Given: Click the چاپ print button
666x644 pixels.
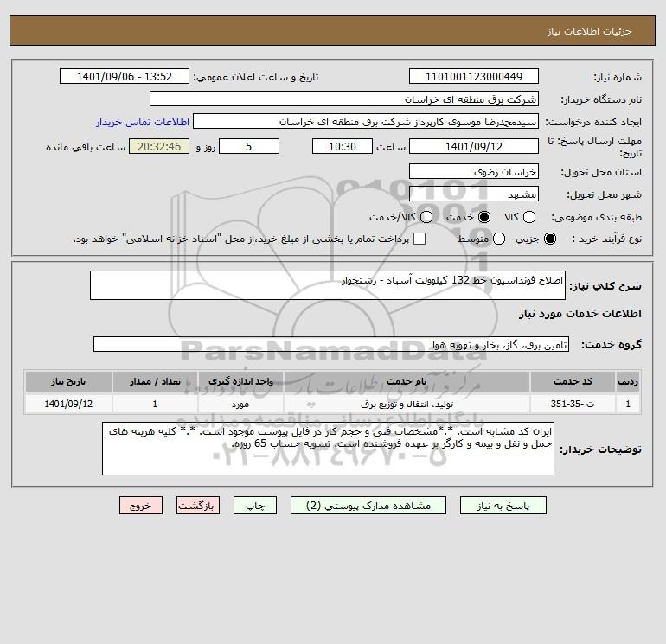Looking at the screenshot, I should (255, 506).
